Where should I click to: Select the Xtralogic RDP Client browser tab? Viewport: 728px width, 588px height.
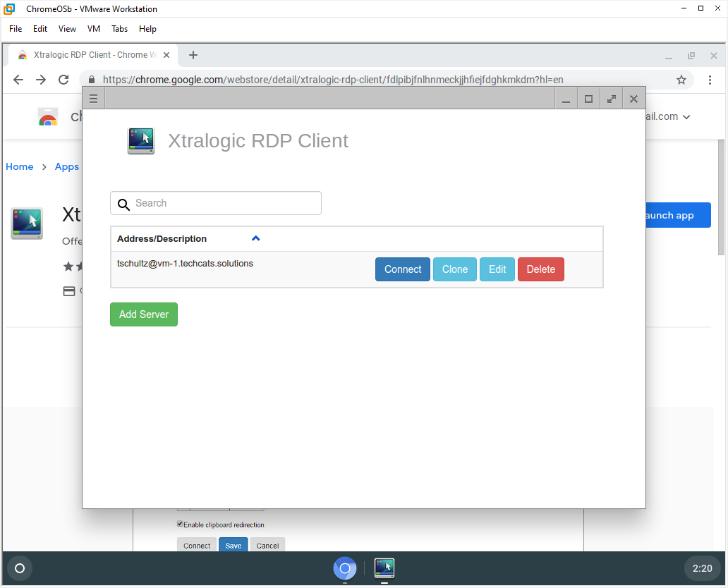[x=93, y=55]
